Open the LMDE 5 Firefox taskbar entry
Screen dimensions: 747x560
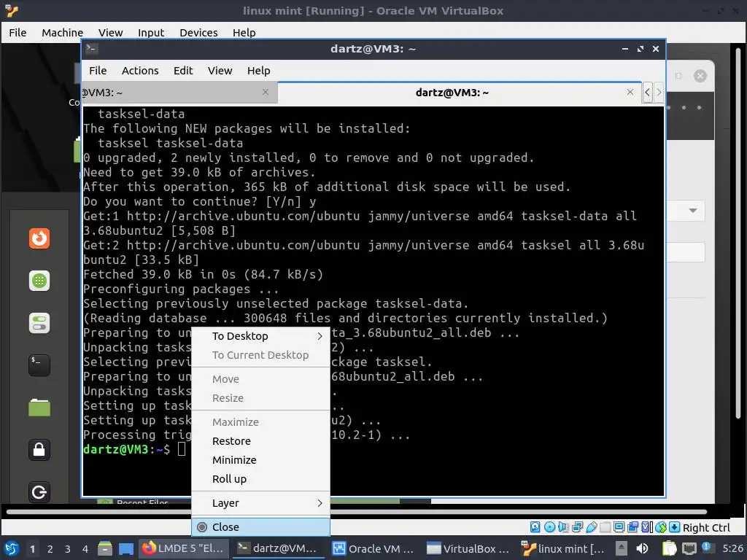183,548
